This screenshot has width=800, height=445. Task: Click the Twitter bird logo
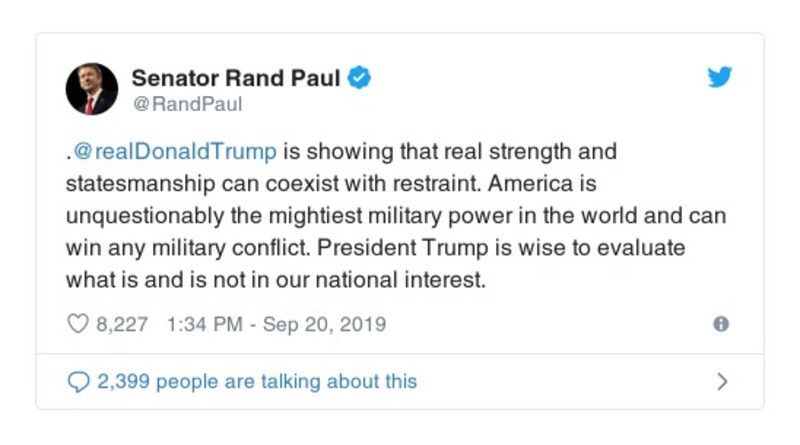720,78
